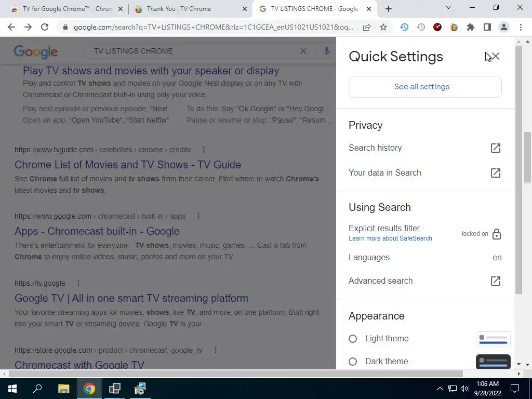
Task: Open Apps - Chromecast built-in result
Action: 97,231
